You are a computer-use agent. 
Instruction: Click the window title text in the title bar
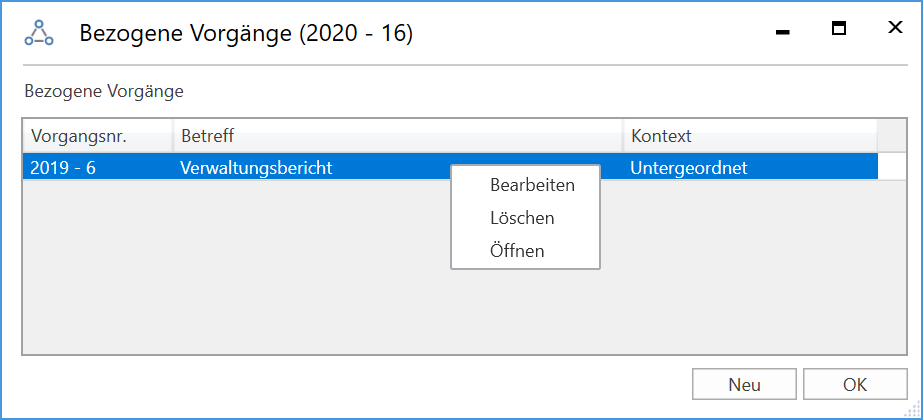246,34
